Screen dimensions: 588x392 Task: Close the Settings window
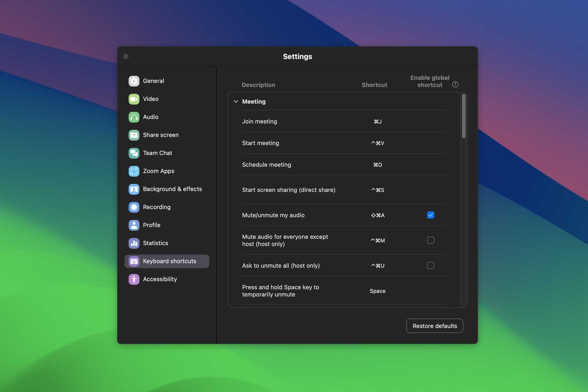click(126, 56)
